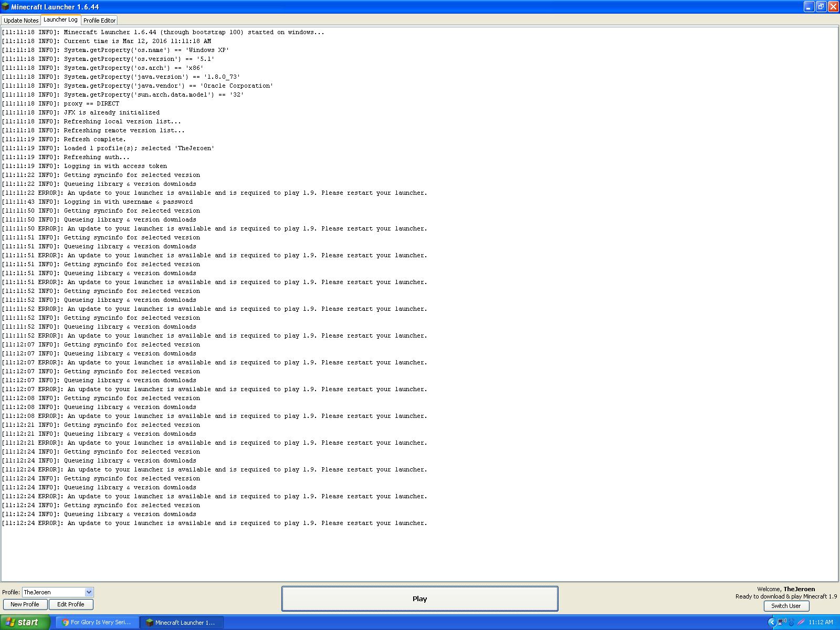Click the 'Refreshing local version list...' log line
This screenshot has height=630, width=840.
point(91,121)
